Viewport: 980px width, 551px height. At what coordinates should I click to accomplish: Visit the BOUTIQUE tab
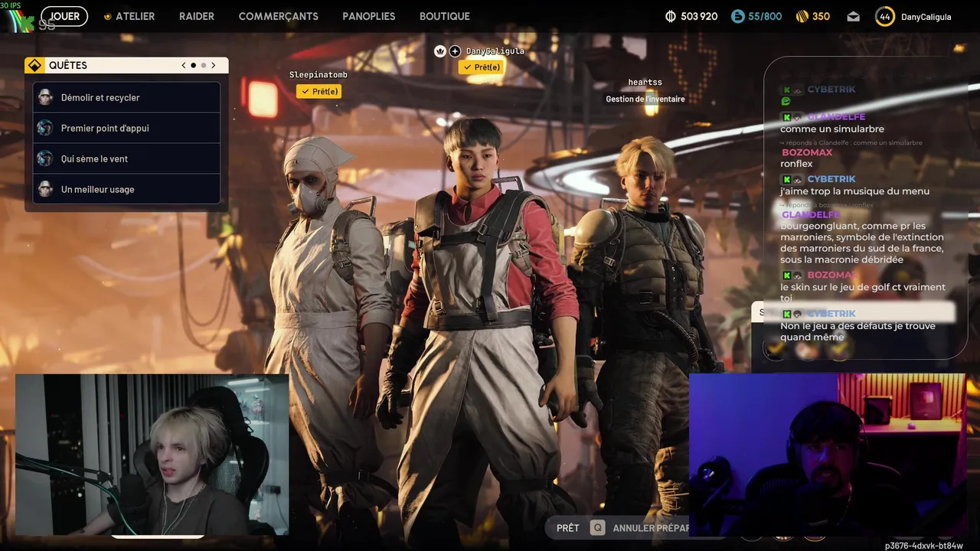[445, 16]
